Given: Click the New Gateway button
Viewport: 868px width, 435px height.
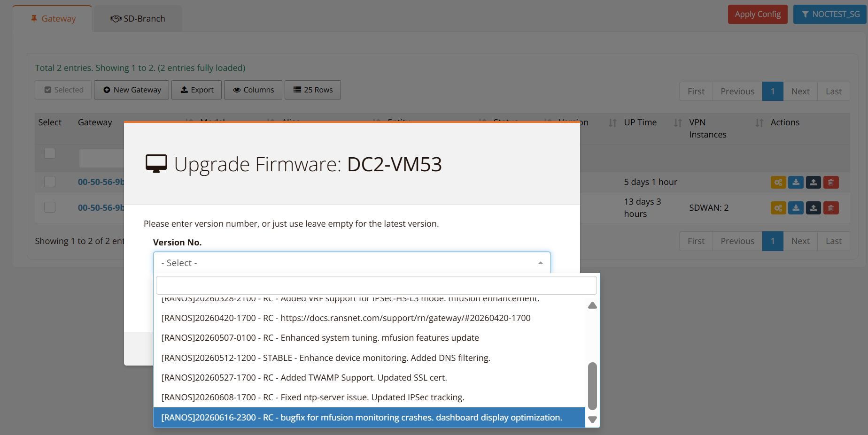Looking at the screenshot, I should 132,90.
